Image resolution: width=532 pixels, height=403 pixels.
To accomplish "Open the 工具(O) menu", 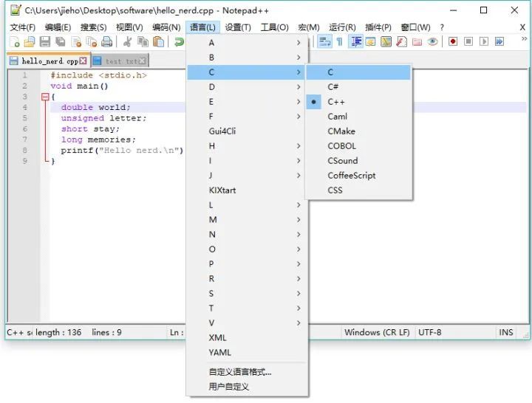I will [x=274, y=27].
